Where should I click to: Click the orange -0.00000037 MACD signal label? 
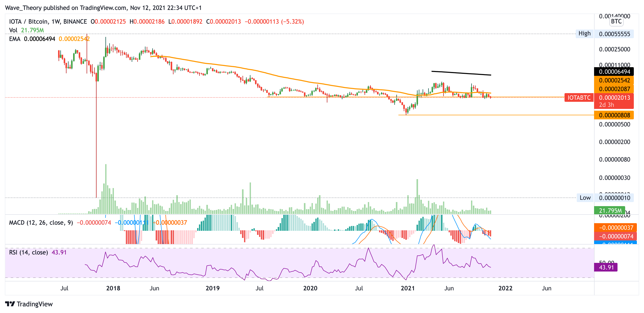(x=615, y=228)
